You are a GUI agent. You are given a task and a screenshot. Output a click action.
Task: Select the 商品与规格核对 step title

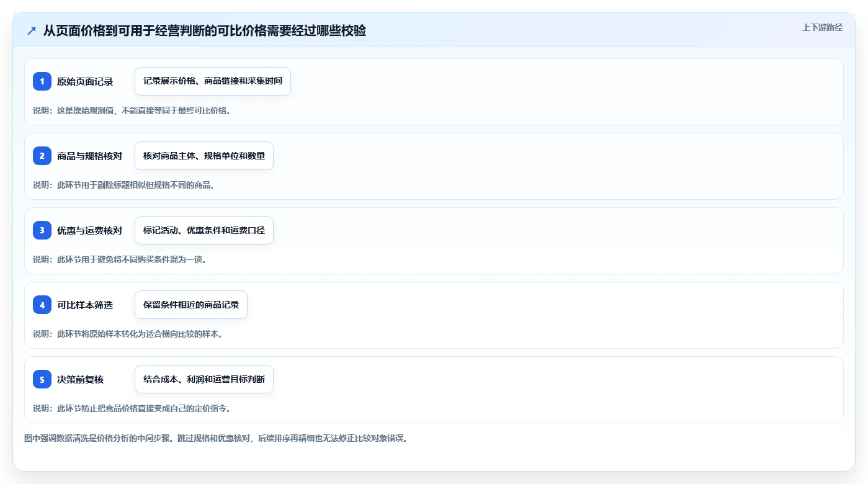click(89, 156)
